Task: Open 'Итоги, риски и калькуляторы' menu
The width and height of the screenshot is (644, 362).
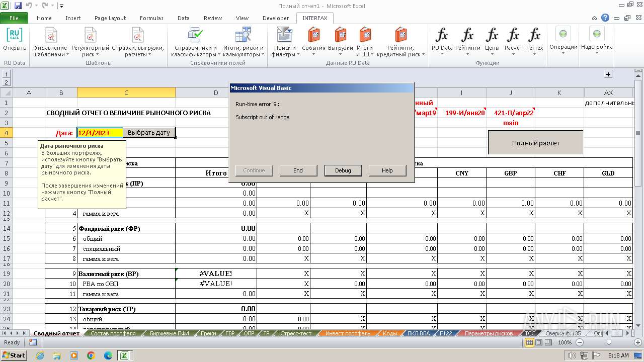Action: pyautogui.click(x=244, y=42)
